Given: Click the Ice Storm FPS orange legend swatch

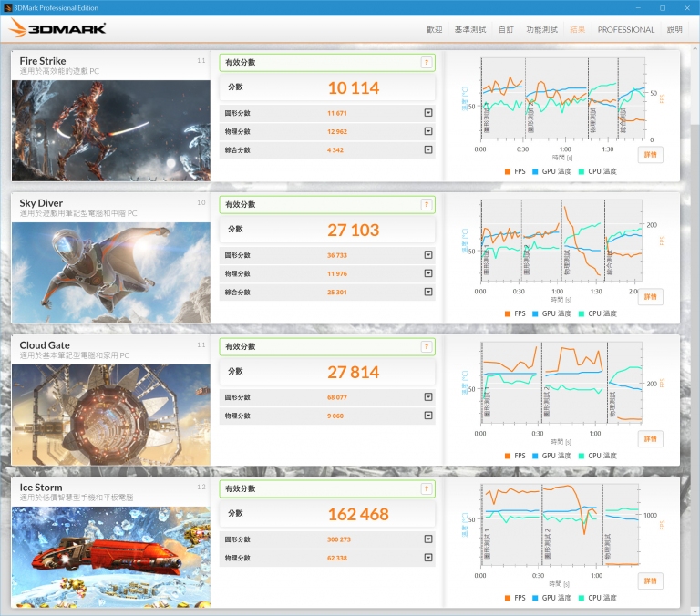Looking at the screenshot, I should point(508,598).
